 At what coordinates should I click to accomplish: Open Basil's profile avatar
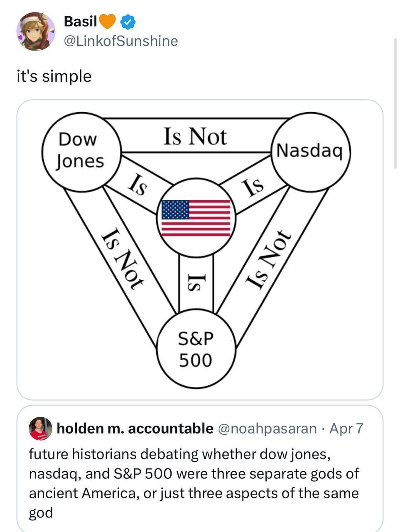(x=36, y=31)
